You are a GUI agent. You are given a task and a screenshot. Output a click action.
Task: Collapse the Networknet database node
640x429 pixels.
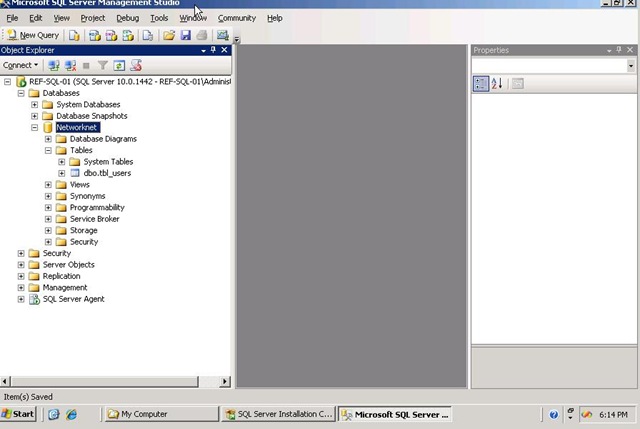[x=35, y=128]
